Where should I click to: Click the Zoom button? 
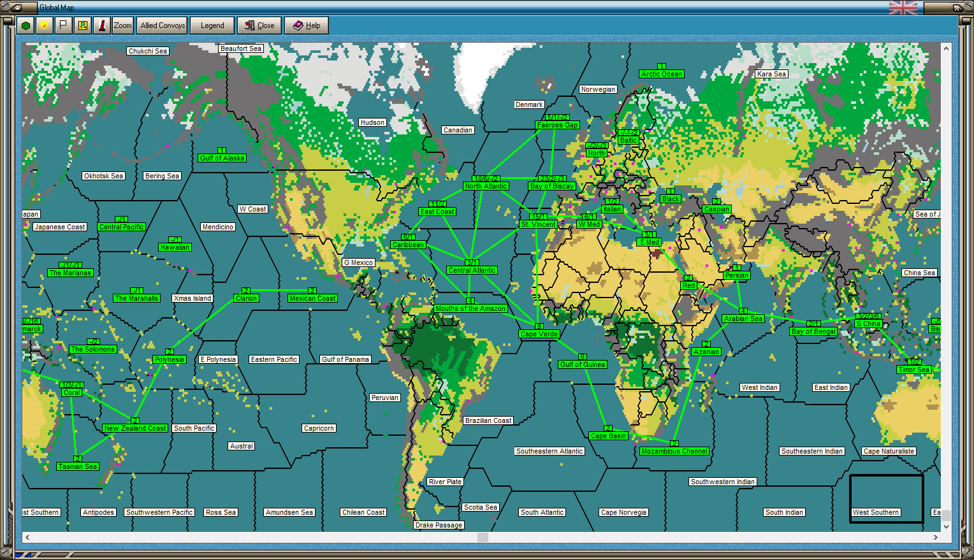pos(122,25)
